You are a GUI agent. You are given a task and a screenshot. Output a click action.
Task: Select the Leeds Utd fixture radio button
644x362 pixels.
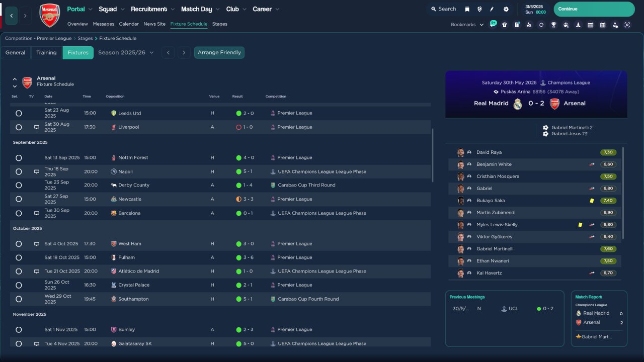coord(19,114)
